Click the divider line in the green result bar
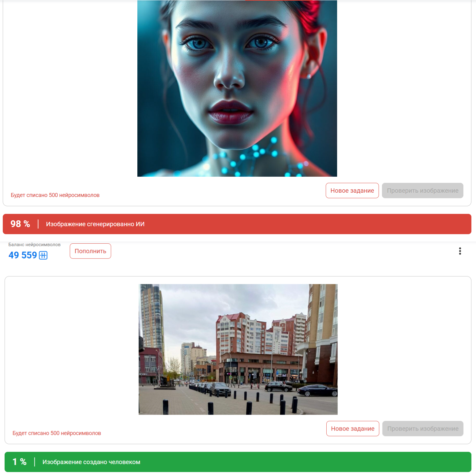 coord(35,462)
